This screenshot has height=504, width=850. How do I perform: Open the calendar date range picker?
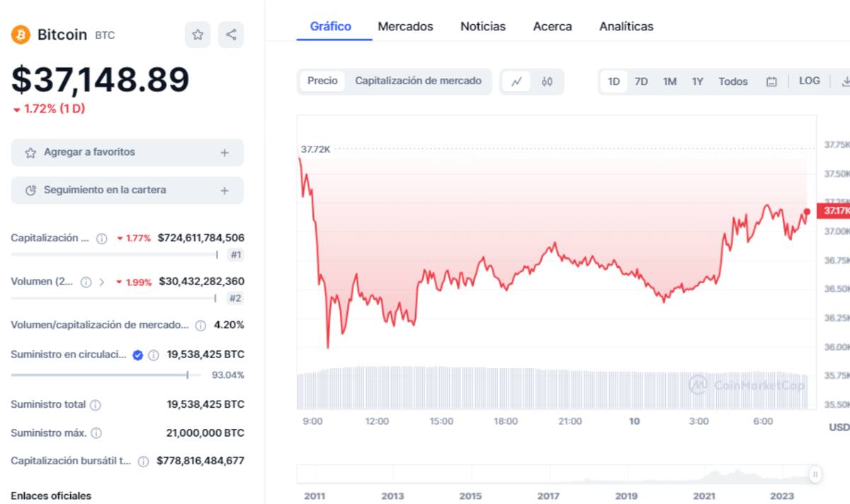[x=771, y=81]
